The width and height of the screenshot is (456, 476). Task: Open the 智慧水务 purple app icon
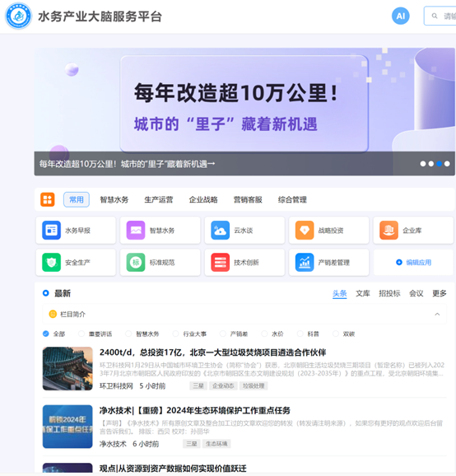tap(136, 230)
